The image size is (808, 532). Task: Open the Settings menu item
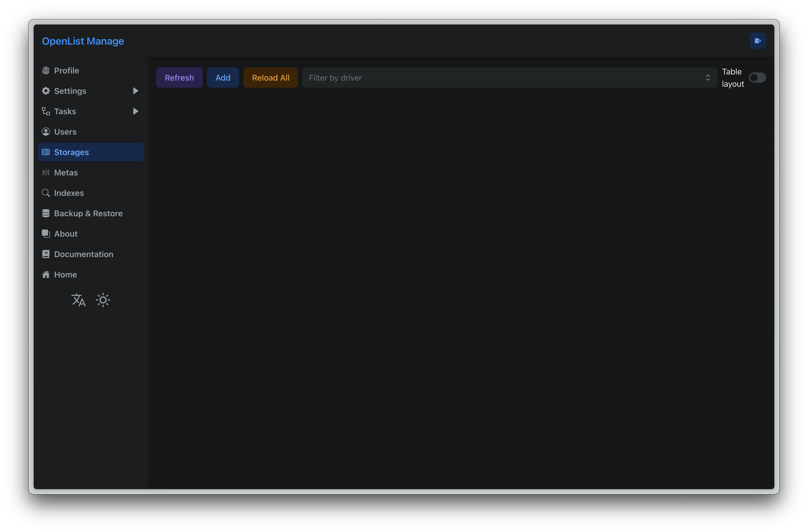tap(91, 91)
